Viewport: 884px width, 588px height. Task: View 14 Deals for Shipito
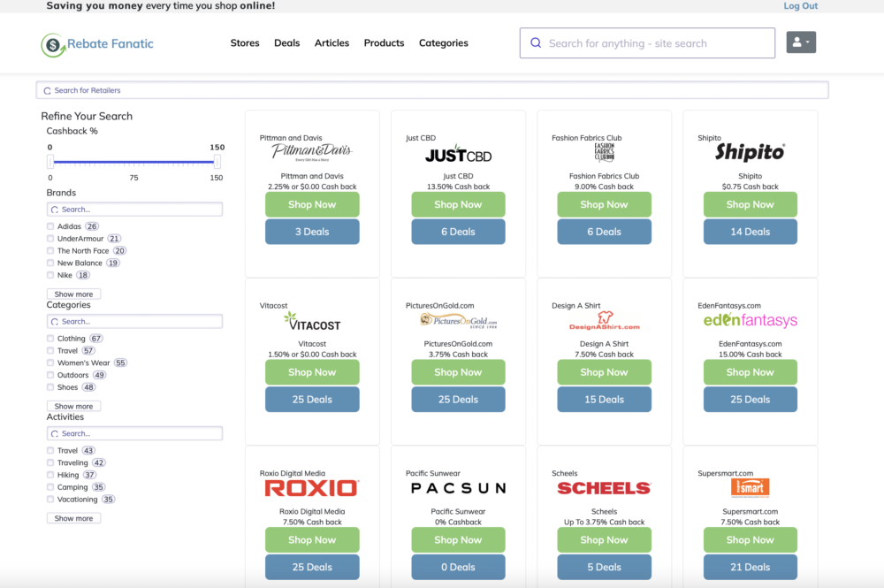tap(750, 232)
